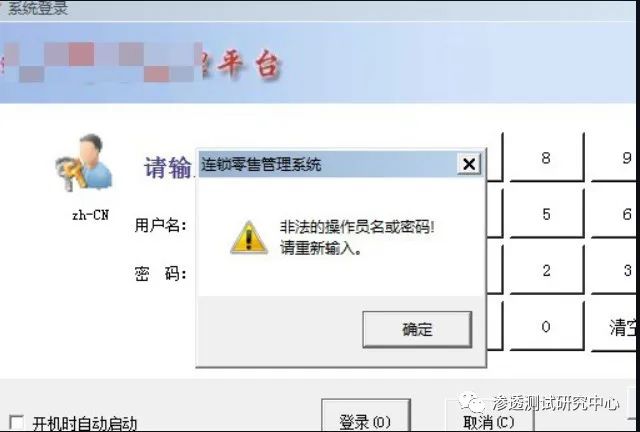
Task: Click the 用户名 field label
Action: [161, 225]
